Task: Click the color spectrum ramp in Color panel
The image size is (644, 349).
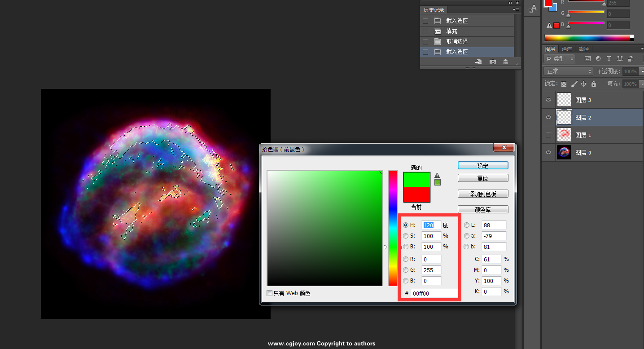Action: [589, 38]
